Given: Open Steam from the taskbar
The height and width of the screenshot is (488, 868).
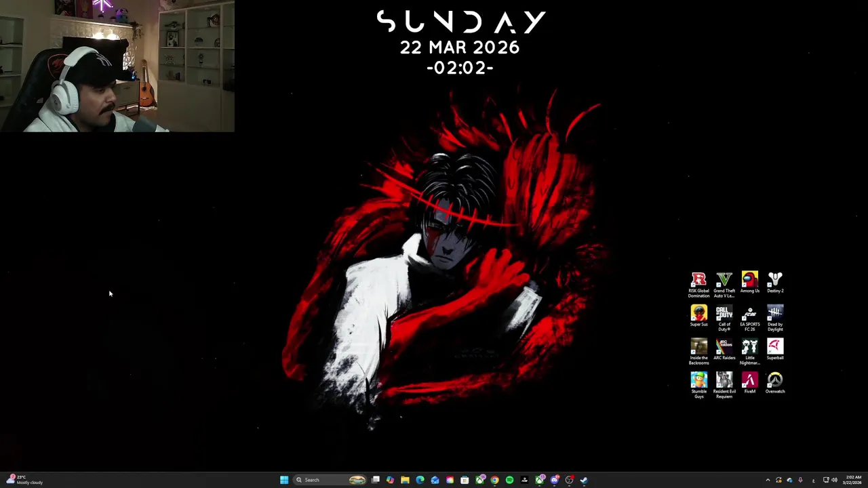Looking at the screenshot, I should tap(584, 480).
